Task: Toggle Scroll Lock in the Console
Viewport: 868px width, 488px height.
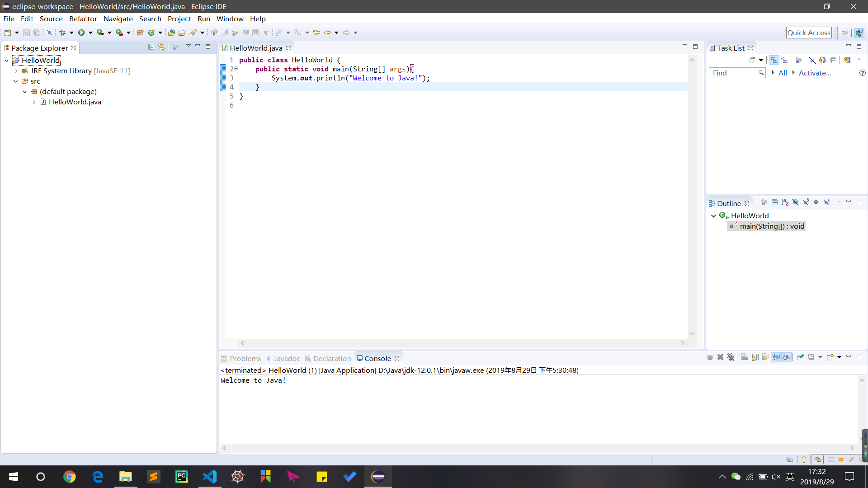Action: point(755,357)
